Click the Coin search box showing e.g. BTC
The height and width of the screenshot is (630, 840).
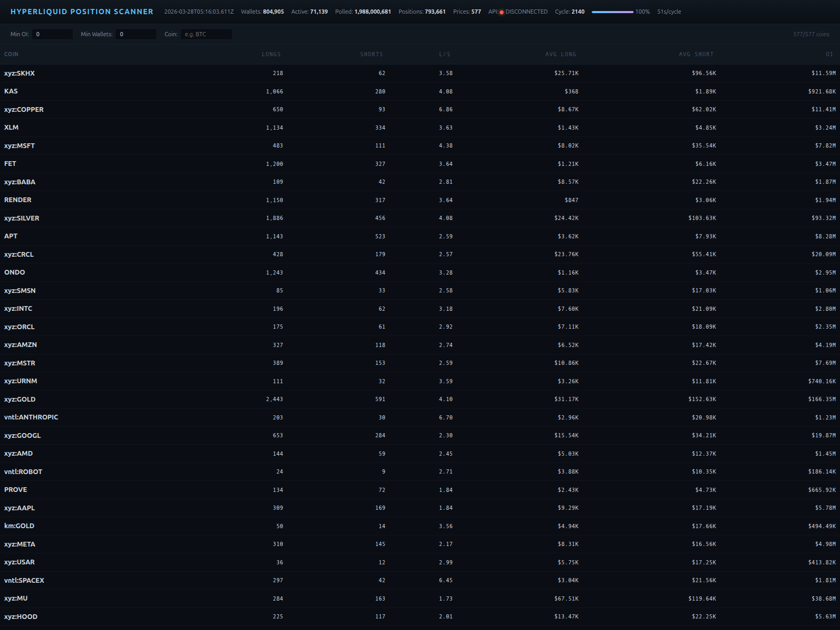pyautogui.click(x=206, y=34)
